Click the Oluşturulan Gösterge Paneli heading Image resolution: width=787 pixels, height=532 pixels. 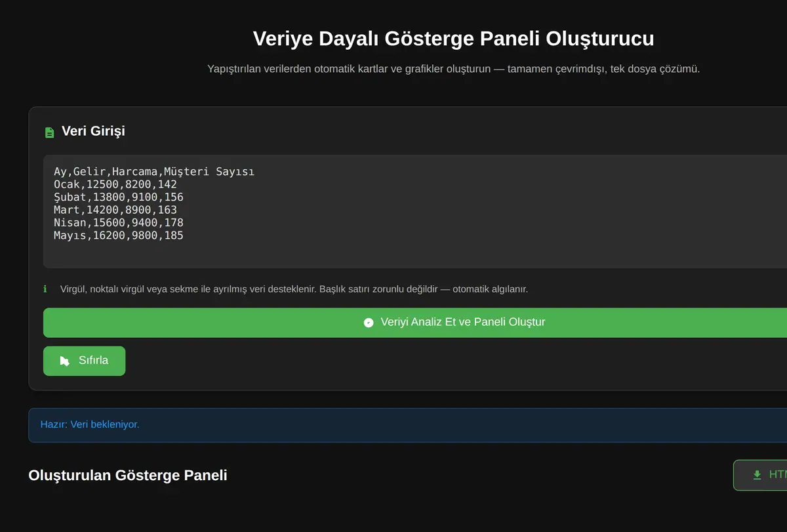(128, 475)
